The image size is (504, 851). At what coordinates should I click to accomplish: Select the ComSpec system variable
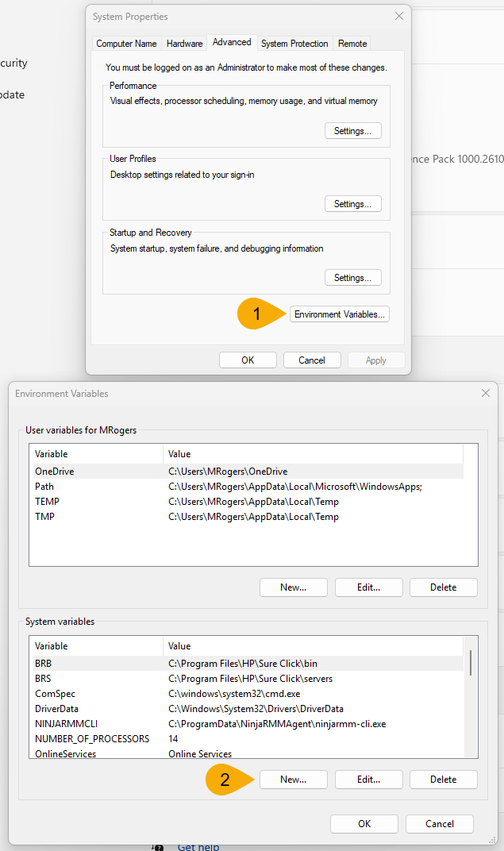[x=56, y=693]
